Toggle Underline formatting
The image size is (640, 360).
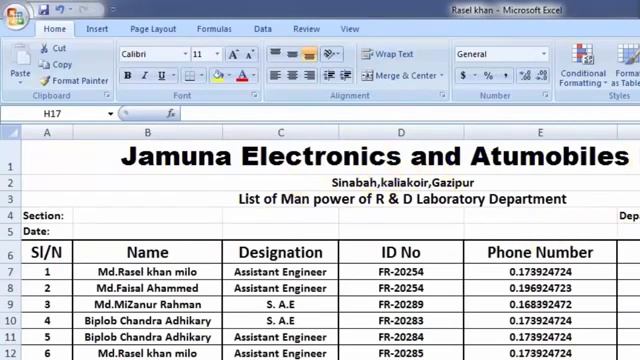[x=162, y=76]
